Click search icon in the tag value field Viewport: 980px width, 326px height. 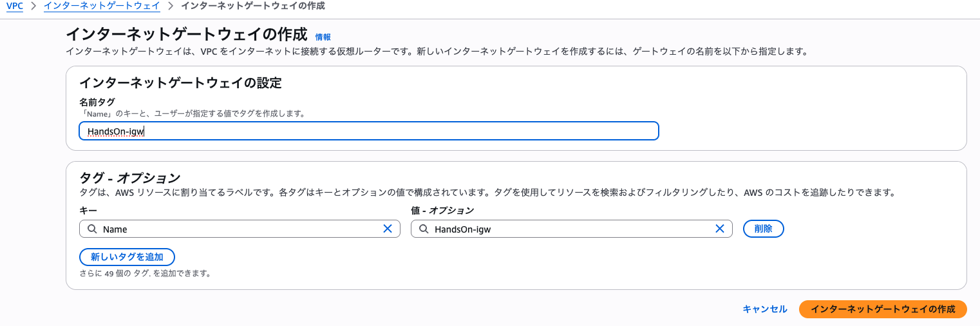pos(424,229)
